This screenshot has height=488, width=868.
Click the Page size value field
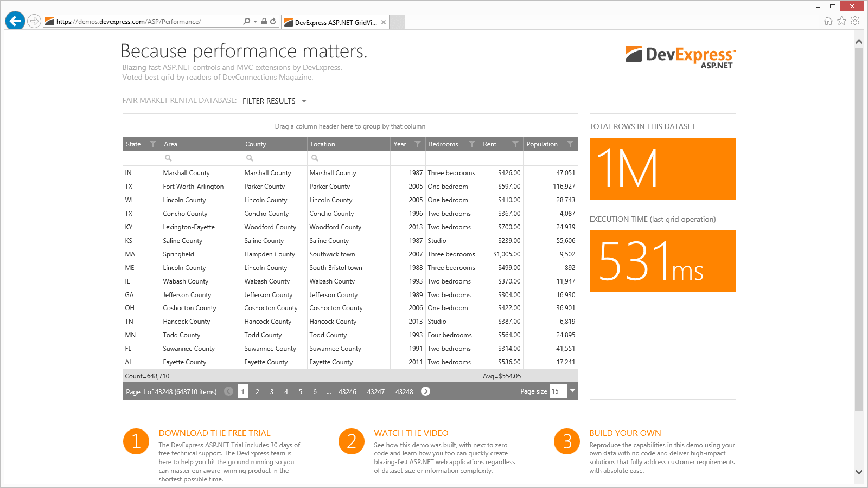click(558, 391)
